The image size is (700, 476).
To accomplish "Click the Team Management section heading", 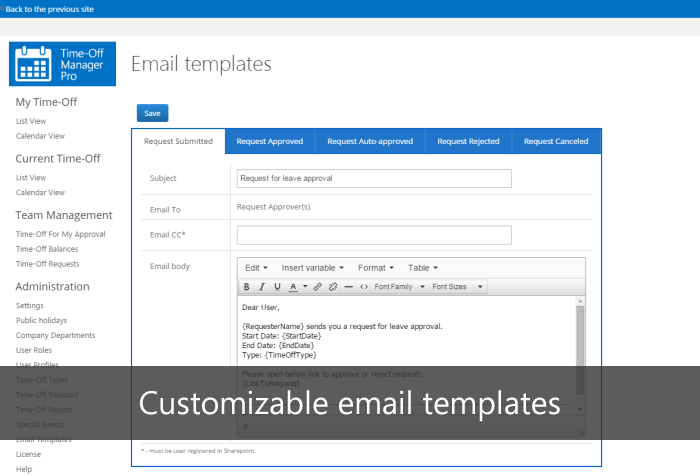I will point(64,215).
